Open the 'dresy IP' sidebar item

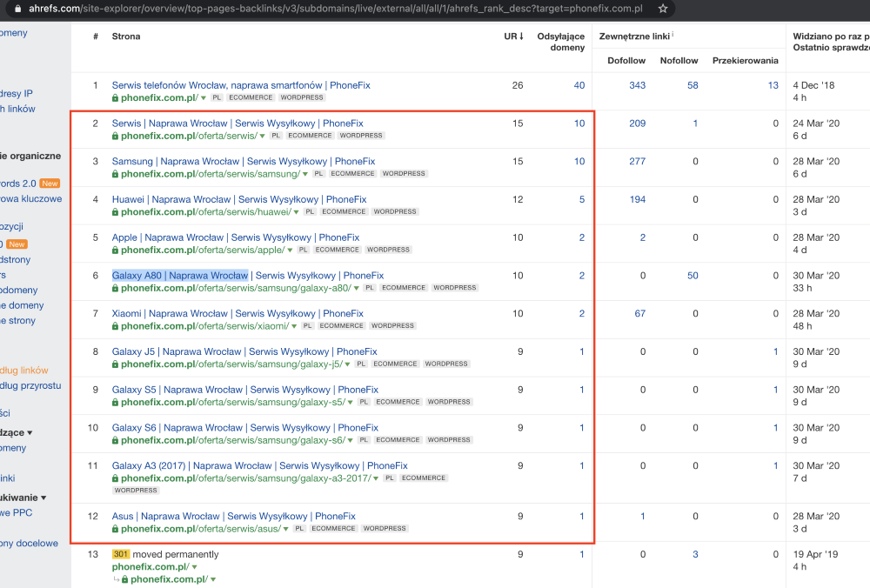[17, 93]
